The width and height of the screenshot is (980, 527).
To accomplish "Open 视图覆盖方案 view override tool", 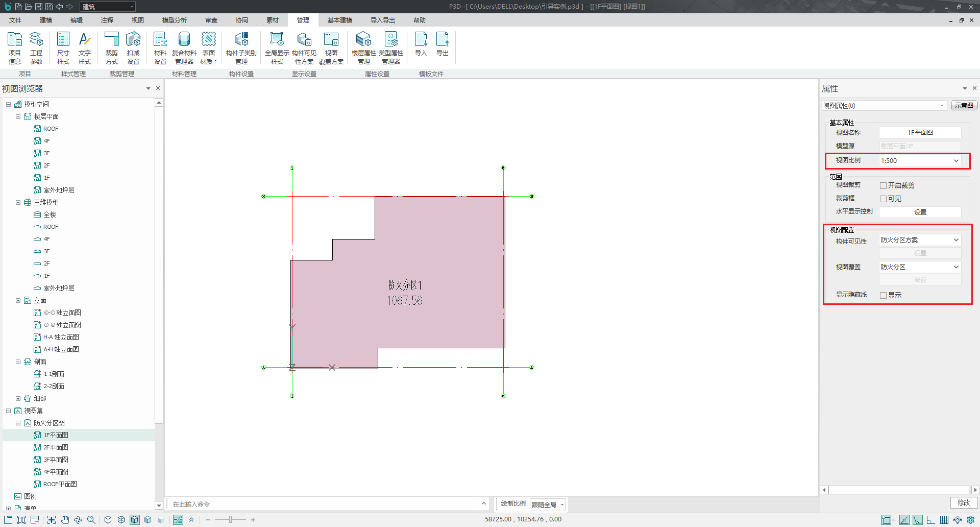I will click(331, 48).
